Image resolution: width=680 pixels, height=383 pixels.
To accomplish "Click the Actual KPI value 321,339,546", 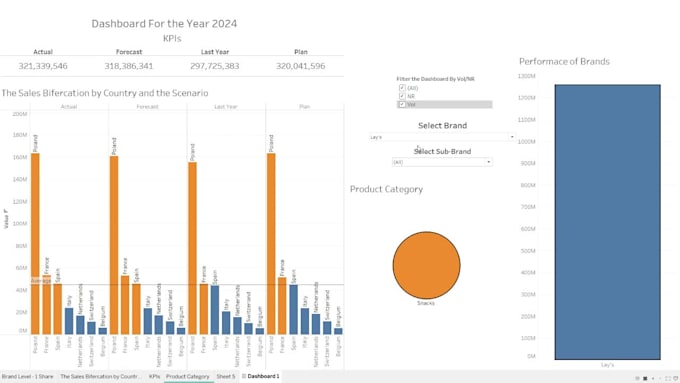I will coord(43,66).
